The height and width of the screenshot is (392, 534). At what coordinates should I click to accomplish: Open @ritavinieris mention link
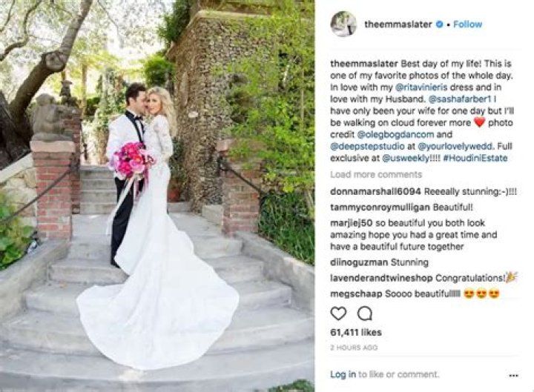[x=421, y=87]
